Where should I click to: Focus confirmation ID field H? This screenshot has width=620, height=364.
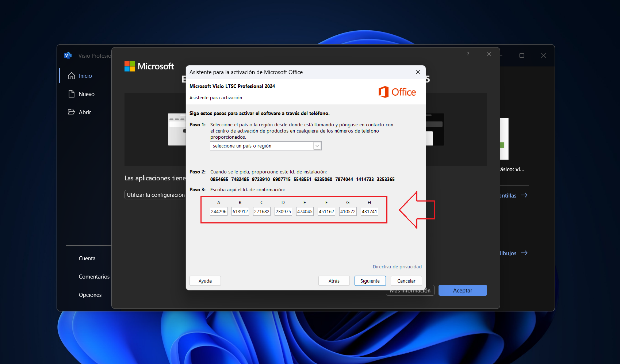[x=370, y=211]
